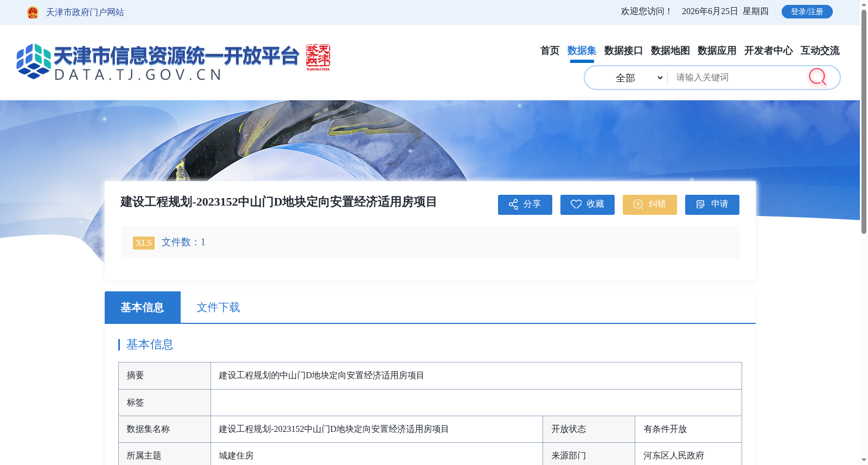This screenshot has width=868, height=465.
Task: Open the 数据应用 navigation item
Action: (717, 50)
